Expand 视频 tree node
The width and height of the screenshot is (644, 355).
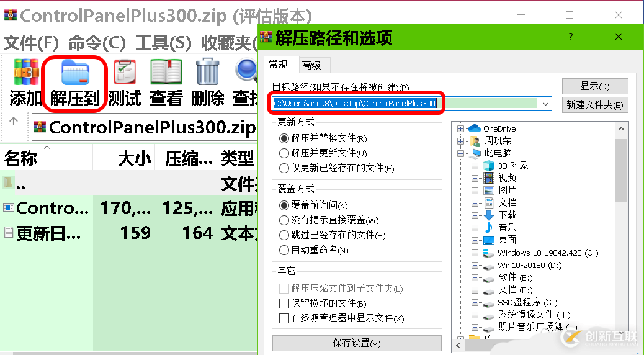tap(475, 178)
